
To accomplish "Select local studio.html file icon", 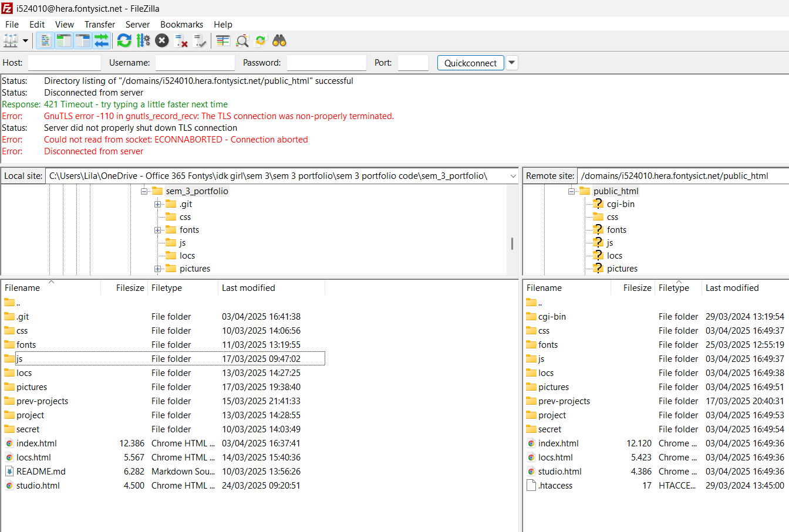I will pyautogui.click(x=9, y=486).
